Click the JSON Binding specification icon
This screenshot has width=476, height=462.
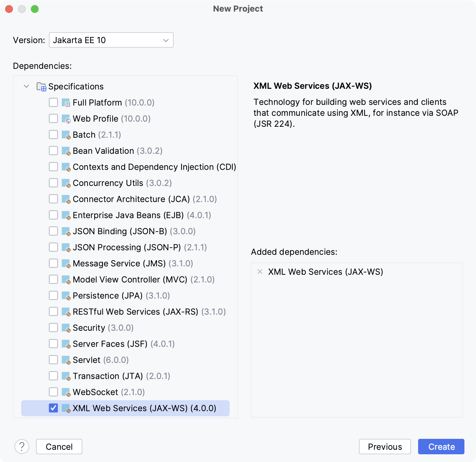(x=65, y=231)
